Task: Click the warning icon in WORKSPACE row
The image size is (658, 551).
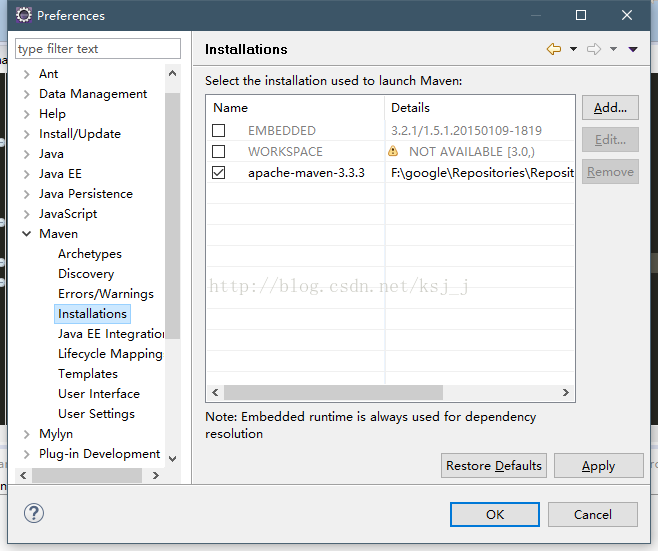Action: 393,151
